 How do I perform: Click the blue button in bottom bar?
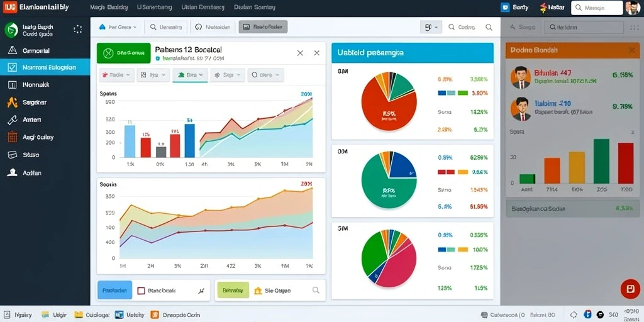pyautogui.click(x=114, y=291)
